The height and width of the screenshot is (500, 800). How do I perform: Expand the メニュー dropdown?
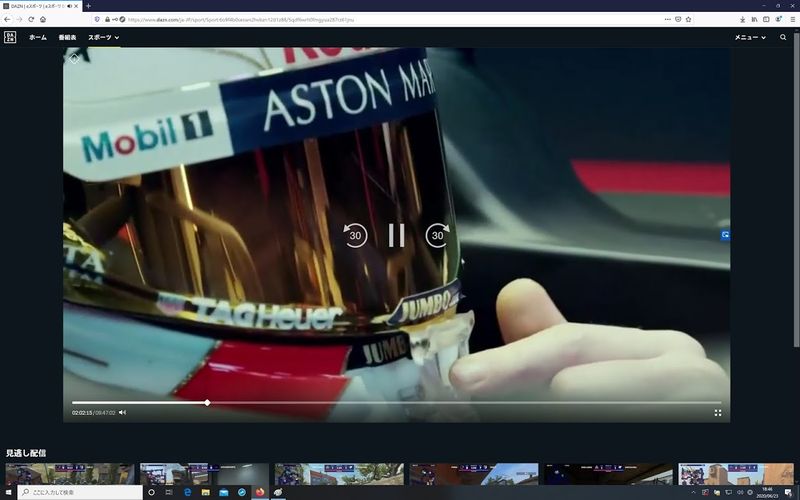coord(750,37)
